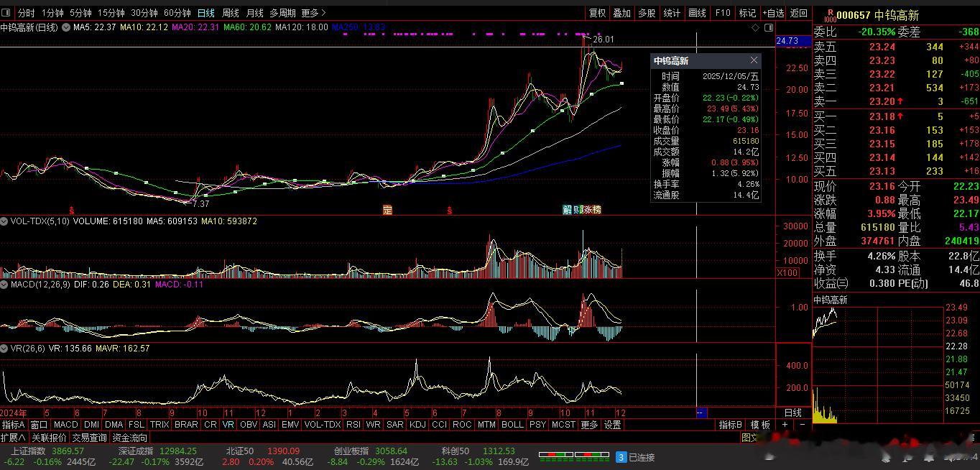The width and height of the screenshot is (980, 470).
Task: Open main chart settings arrow beside 中钨高新(日线)
Action: point(66,27)
